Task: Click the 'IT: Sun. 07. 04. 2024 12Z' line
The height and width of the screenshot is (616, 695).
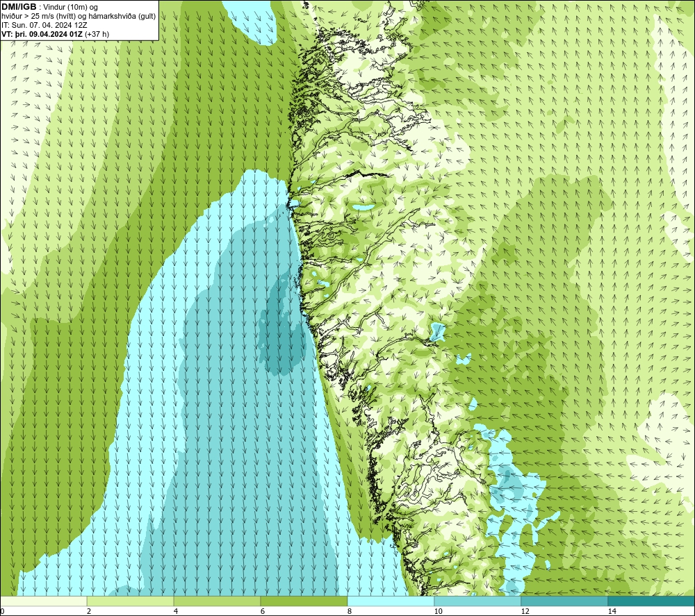Action: 44,25
